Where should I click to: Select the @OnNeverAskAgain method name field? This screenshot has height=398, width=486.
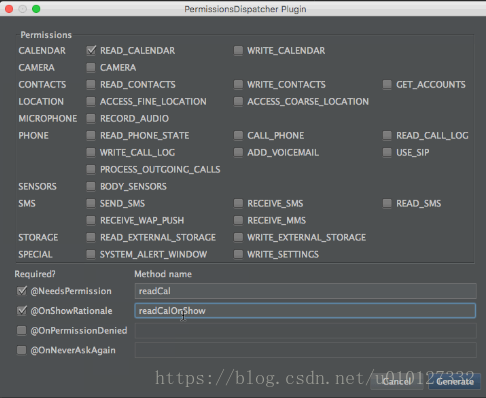point(305,350)
